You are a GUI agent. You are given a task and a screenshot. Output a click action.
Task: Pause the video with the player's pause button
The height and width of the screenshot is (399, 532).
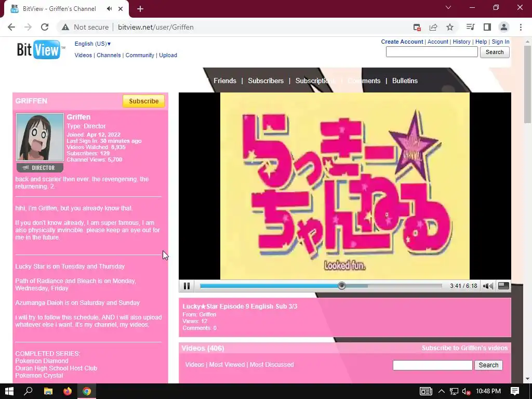tap(187, 286)
